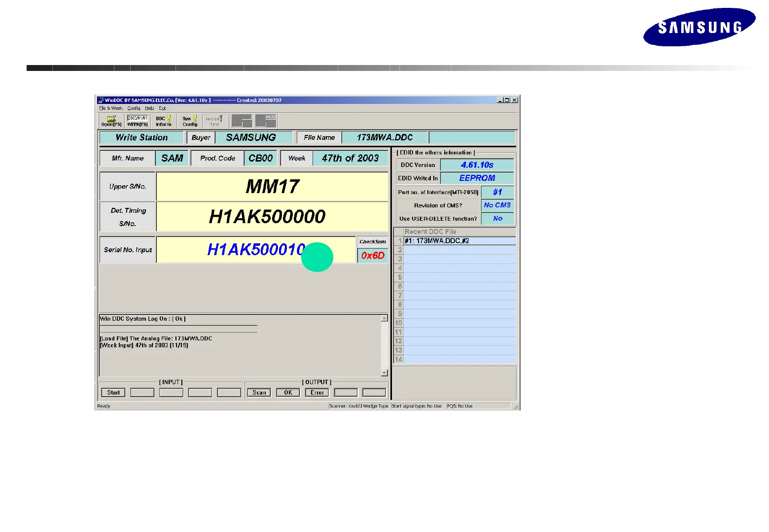Viewport: 769px width, 532px height.
Task: Open the File & Week menu
Action: pyautogui.click(x=111, y=108)
